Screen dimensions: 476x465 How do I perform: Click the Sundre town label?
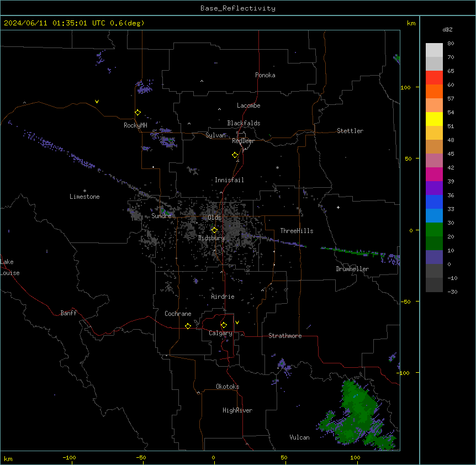pos(161,216)
